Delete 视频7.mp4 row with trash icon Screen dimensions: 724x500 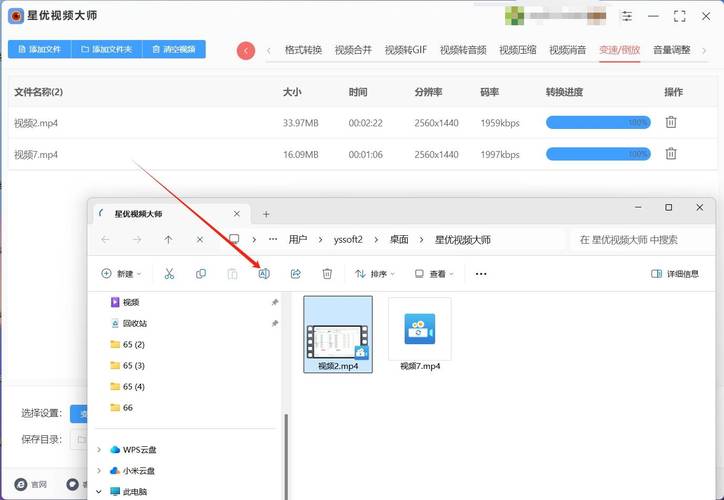pos(671,154)
